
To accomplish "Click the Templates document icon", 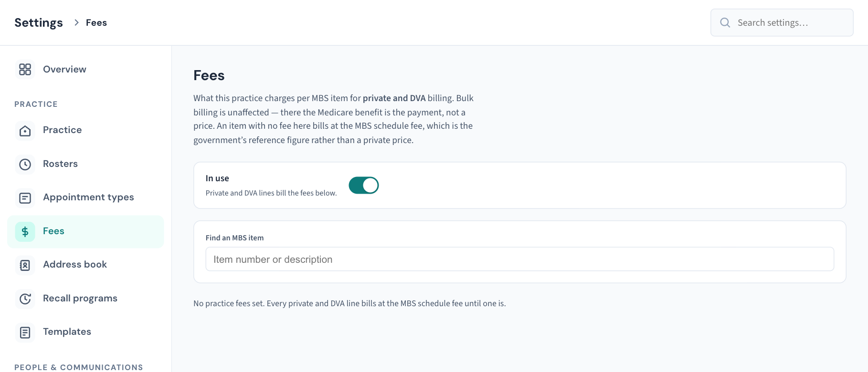I will (25, 332).
